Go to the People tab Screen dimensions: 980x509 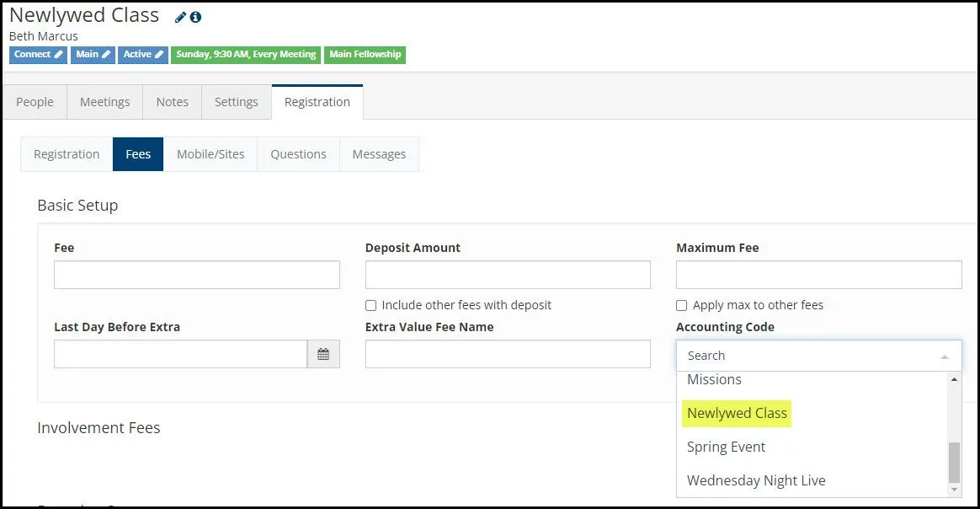[x=35, y=101]
